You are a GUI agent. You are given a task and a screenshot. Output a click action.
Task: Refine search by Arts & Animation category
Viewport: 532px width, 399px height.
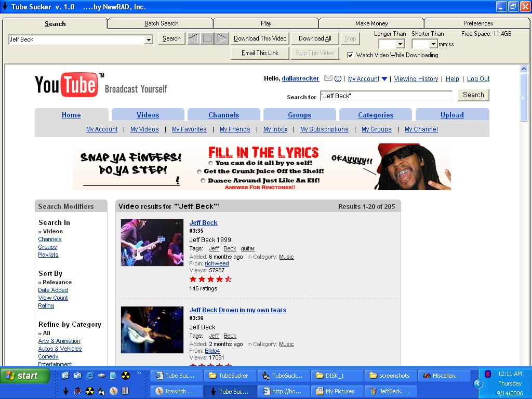tap(59, 341)
